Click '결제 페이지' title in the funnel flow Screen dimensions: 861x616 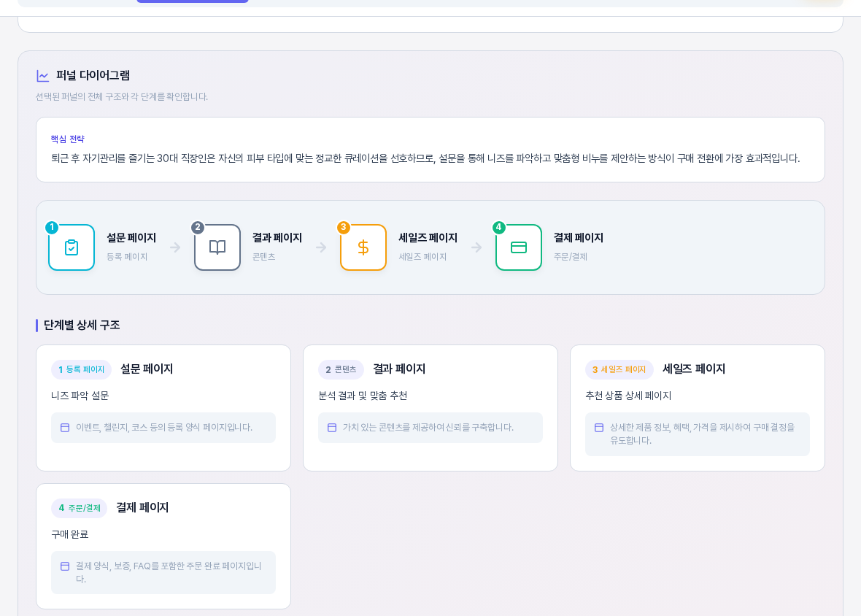click(578, 238)
